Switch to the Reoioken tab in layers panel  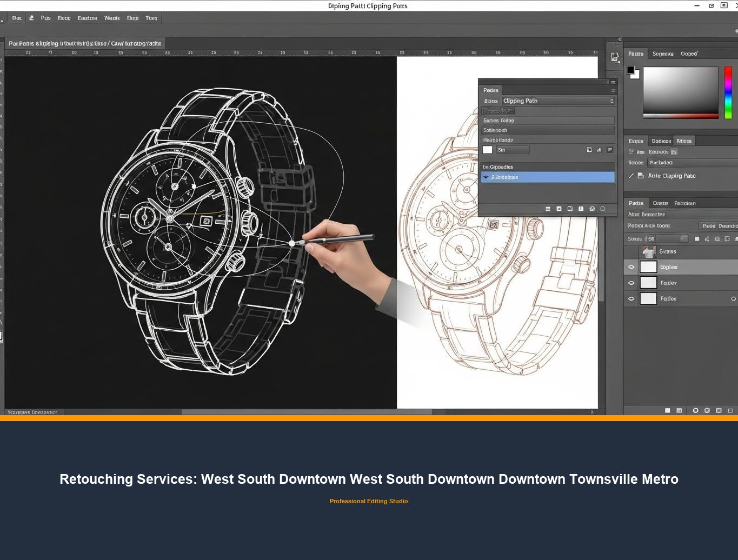[685, 203]
